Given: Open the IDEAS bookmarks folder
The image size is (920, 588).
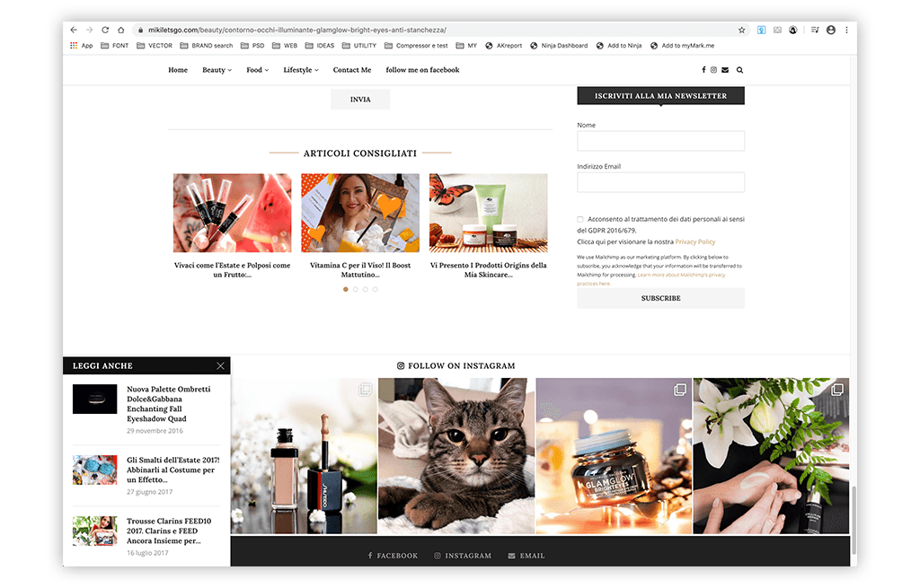Looking at the screenshot, I should tap(320, 46).
